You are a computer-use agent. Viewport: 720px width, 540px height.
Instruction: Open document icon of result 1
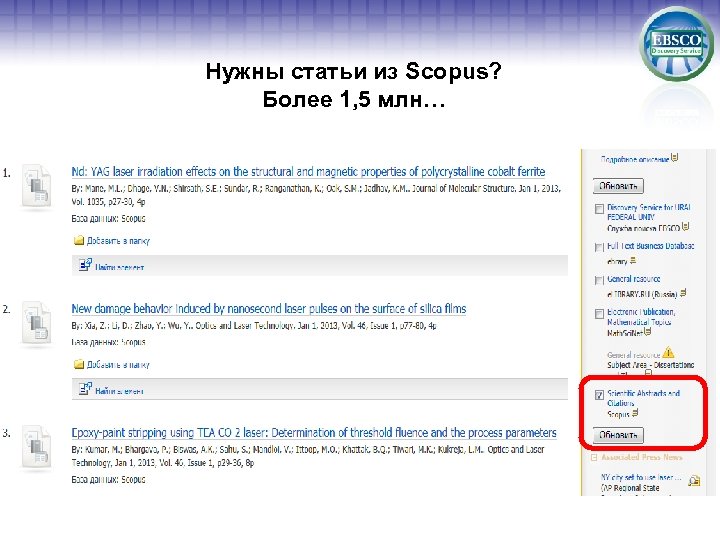point(36,186)
